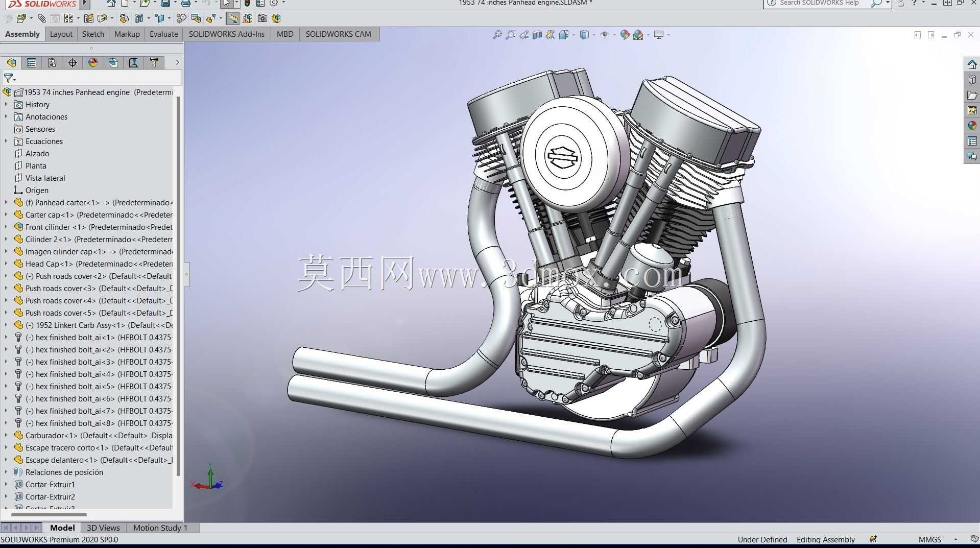Open the PropertyManager tab icon
This screenshot has height=548, width=980.
tap(32, 63)
